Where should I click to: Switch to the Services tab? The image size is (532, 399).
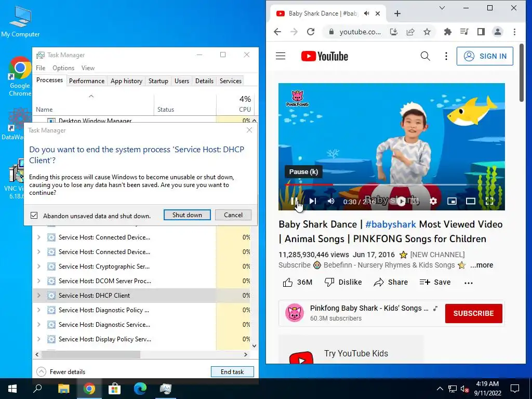(230, 81)
